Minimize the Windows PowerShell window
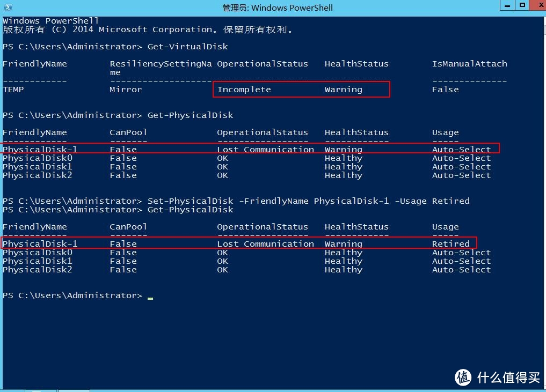Screen dimensions: 546x392 (x=507, y=5)
